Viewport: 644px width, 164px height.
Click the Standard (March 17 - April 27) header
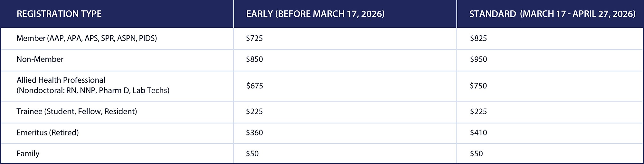coord(552,14)
